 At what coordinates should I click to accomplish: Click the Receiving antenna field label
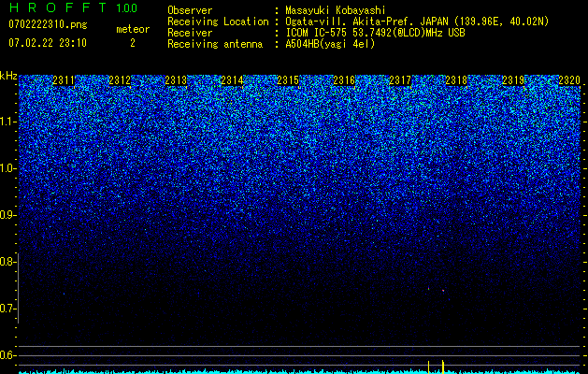[x=215, y=44]
